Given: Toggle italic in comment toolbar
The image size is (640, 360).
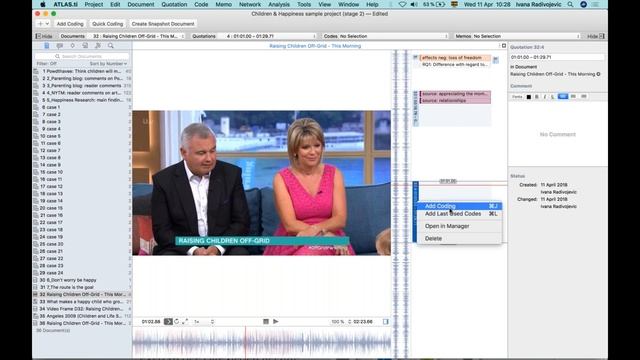Looking at the screenshot, I should 544,97.
